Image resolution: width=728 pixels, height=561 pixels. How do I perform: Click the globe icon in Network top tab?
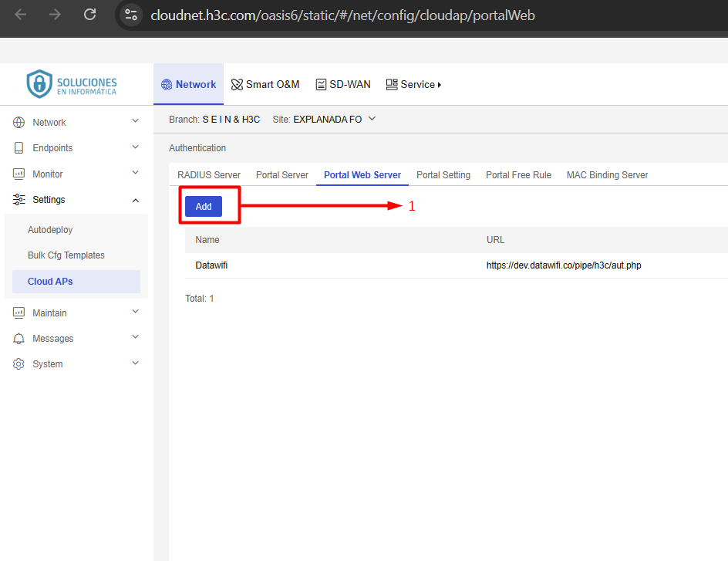coord(167,85)
